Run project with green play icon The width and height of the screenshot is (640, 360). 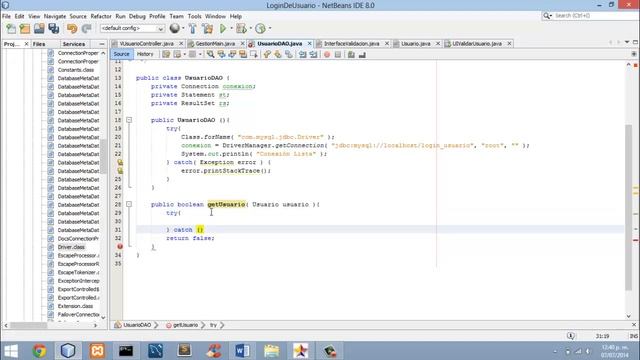click(223, 29)
